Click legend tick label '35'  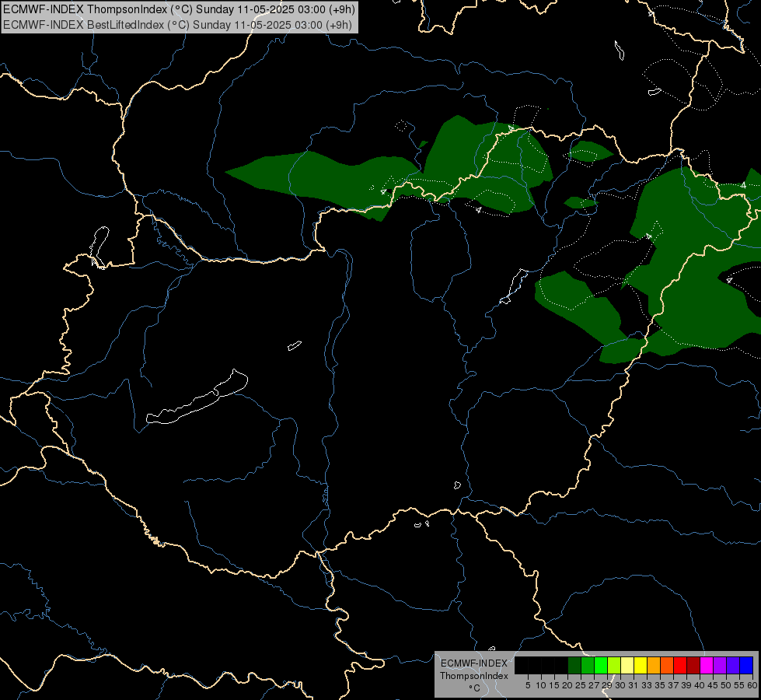tap(660, 685)
